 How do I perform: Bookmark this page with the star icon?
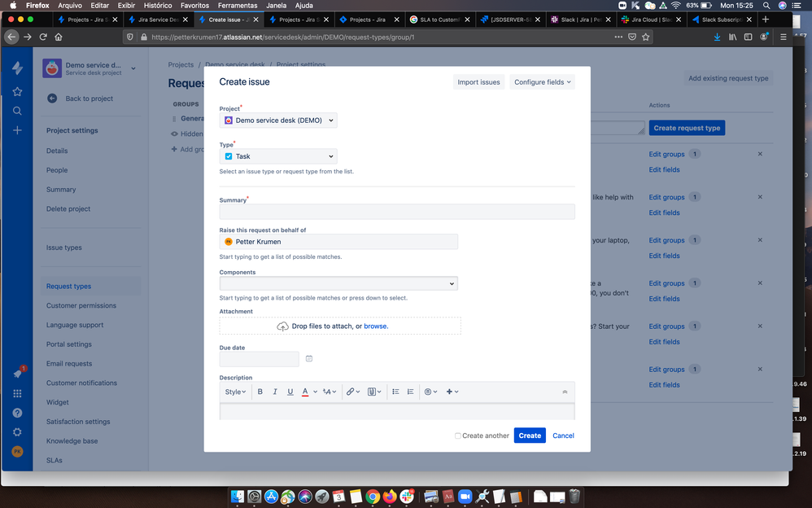click(646, 37)
